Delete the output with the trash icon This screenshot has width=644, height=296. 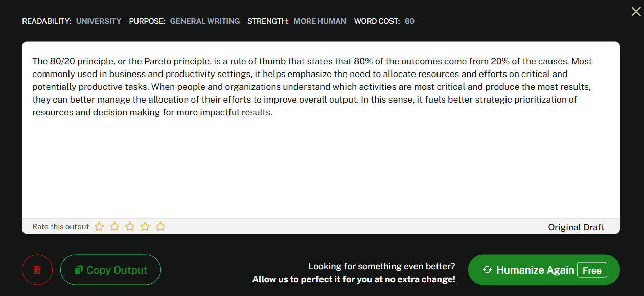(x=37, y=269)
